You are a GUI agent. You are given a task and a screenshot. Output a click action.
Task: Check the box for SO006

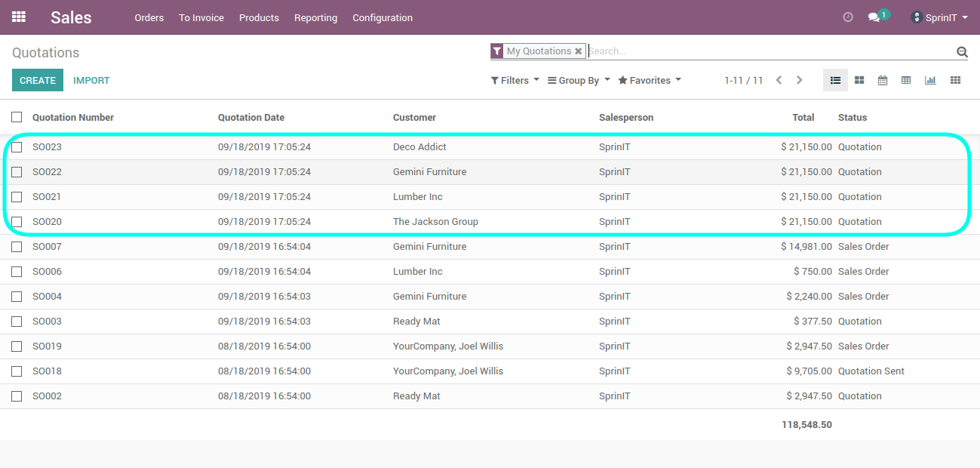point(17,272)
